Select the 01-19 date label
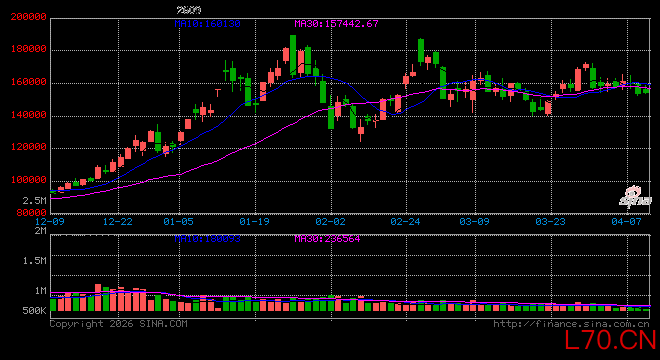The image size is (660, 360). [254, 221]
